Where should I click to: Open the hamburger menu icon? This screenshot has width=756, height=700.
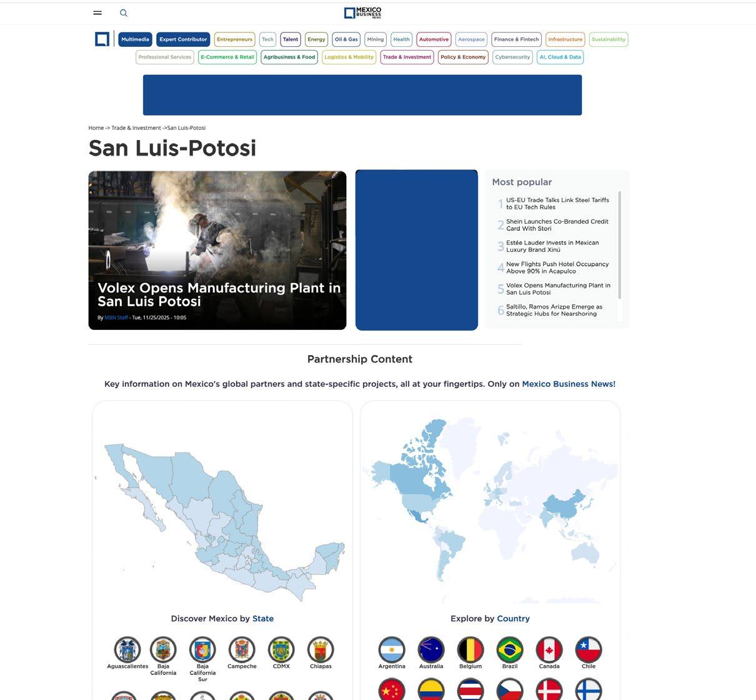pos(97,12)
